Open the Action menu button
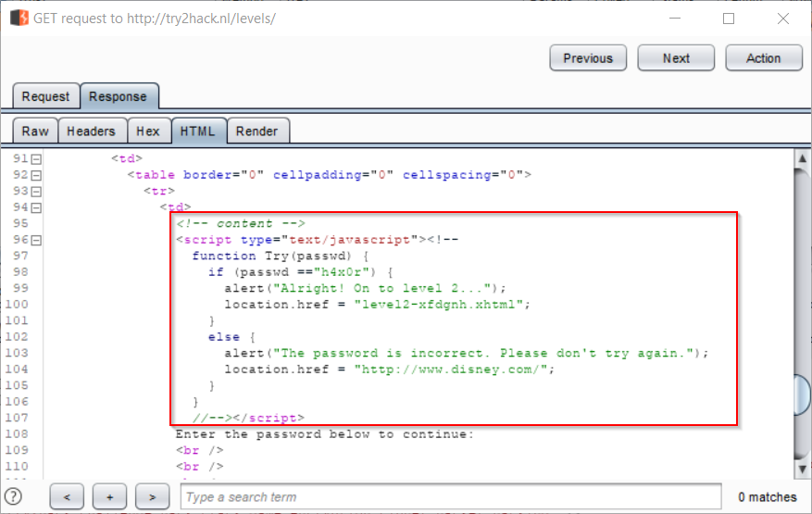Viewport: 812px width, 514px height. click(x=763, y=58)
